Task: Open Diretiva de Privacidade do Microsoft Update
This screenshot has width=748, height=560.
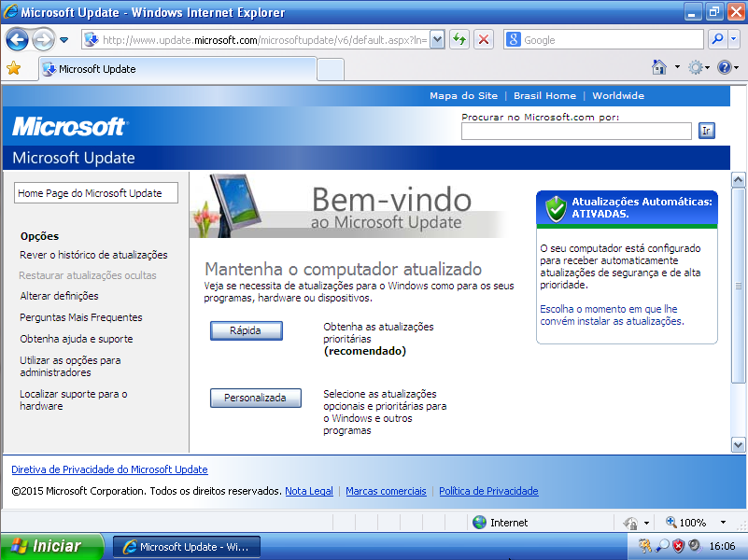Action: (109, 469)
